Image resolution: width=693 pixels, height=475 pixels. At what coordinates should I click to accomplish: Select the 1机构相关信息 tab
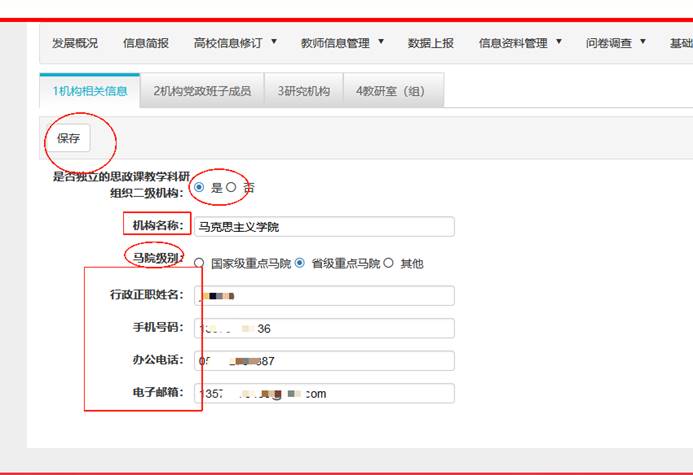(x=90, y=91)
